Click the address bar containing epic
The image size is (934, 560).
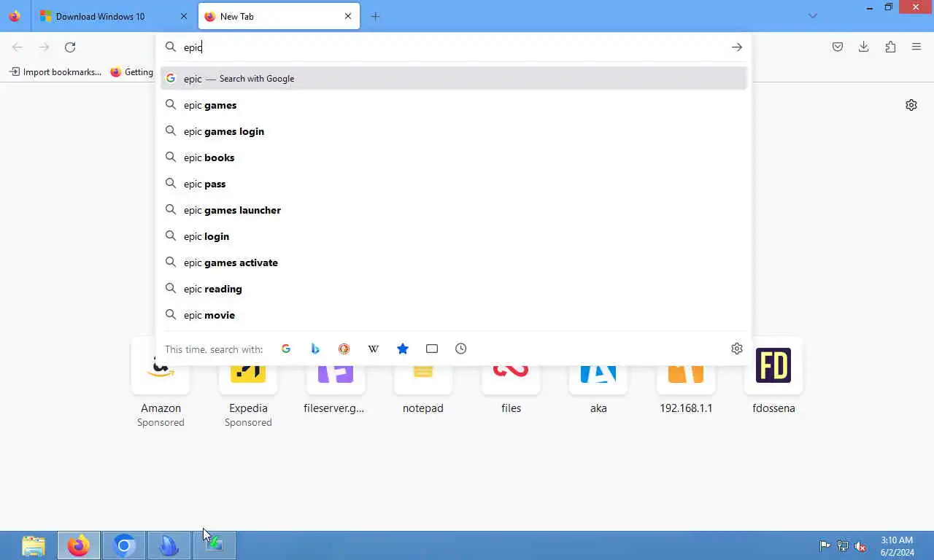(x=452, y=47)
